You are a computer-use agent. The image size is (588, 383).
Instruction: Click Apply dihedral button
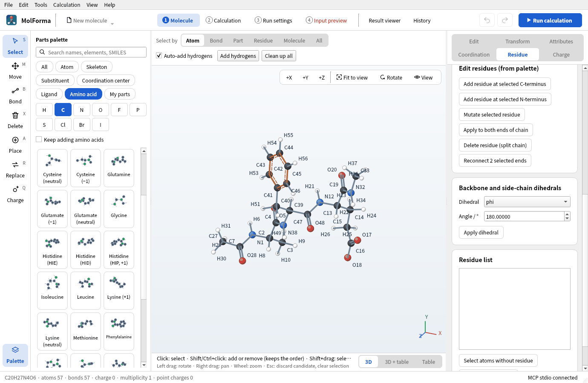pyautogui.click(x=481, y=232)
